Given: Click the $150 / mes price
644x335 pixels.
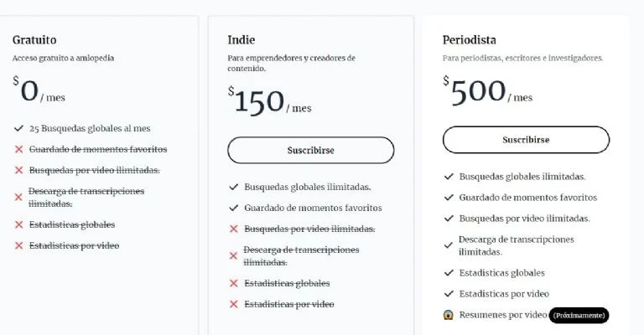Looking at the screenshot, I should 269,103.
